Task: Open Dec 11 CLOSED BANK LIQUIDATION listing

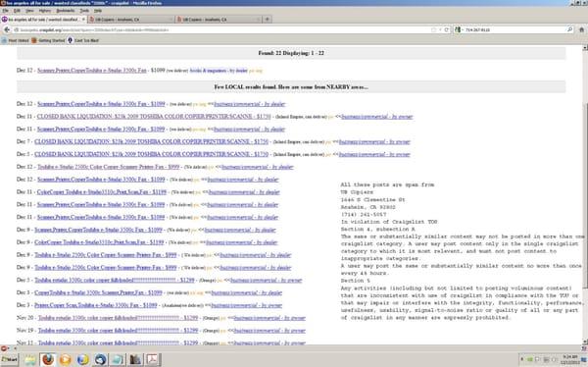Action: (154, 117)
